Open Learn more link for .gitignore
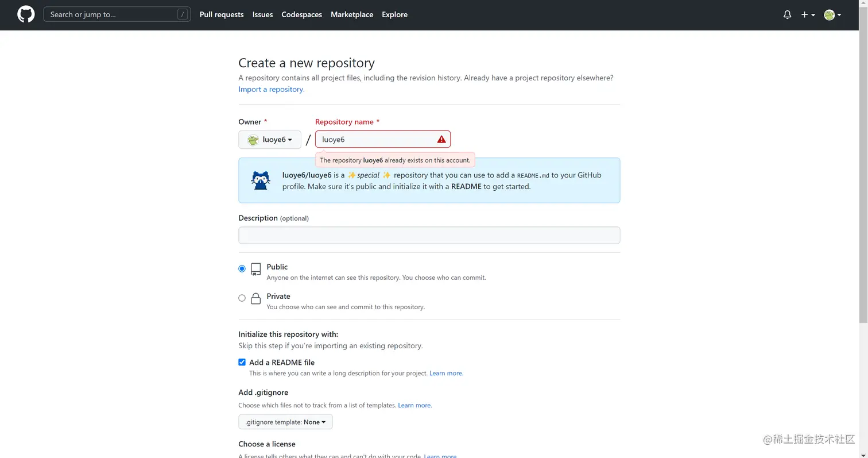The width and height of the screenshot is (868, 458). [x=415, y=406]
